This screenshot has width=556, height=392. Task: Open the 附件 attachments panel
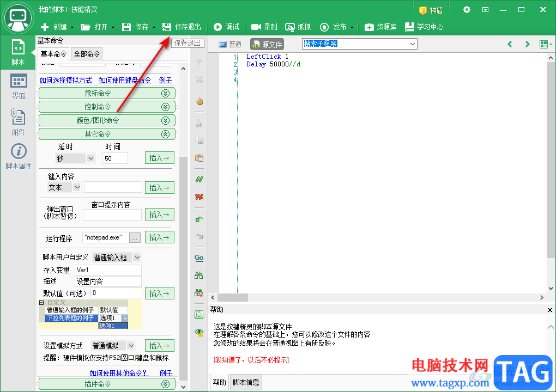coord(18,122)
